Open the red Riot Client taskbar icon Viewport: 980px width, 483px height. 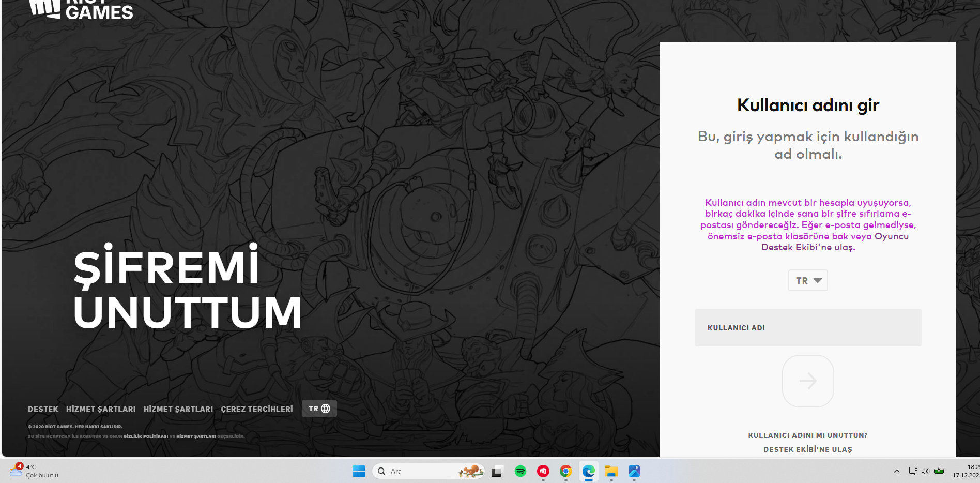click(x=543, y=471)
